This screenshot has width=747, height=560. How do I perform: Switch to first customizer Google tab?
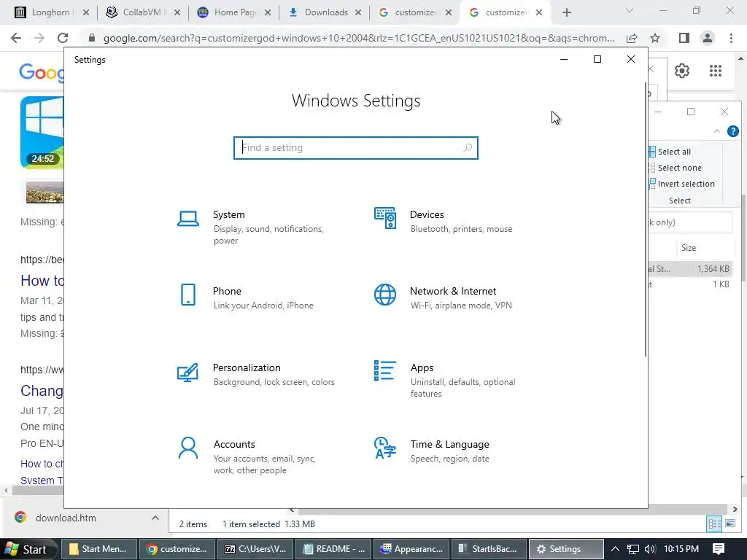click(x=414, y=12)
